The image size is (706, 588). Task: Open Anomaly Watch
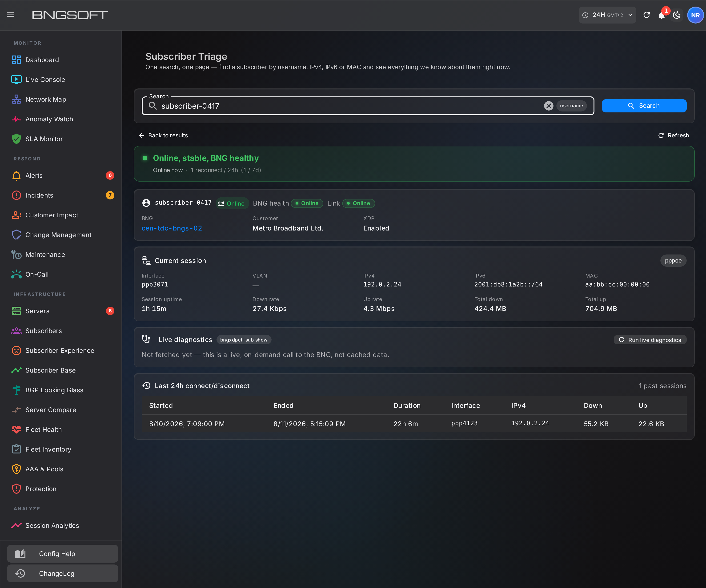[61, 119]
